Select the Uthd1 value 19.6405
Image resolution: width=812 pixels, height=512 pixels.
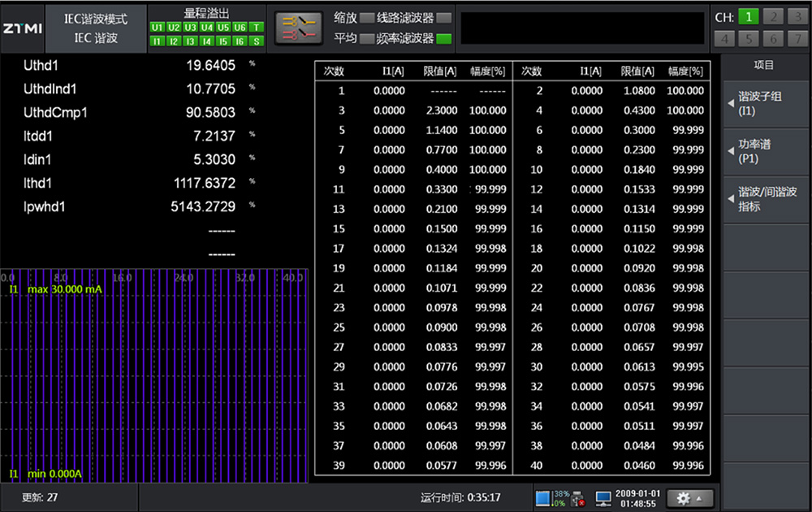[x=211, y=65]
